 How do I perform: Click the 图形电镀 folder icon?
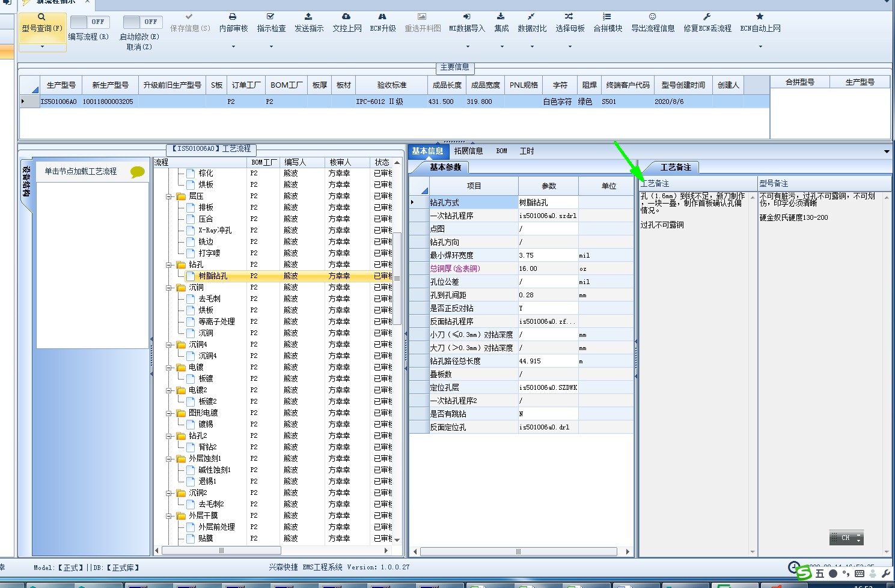pos(181,413)
